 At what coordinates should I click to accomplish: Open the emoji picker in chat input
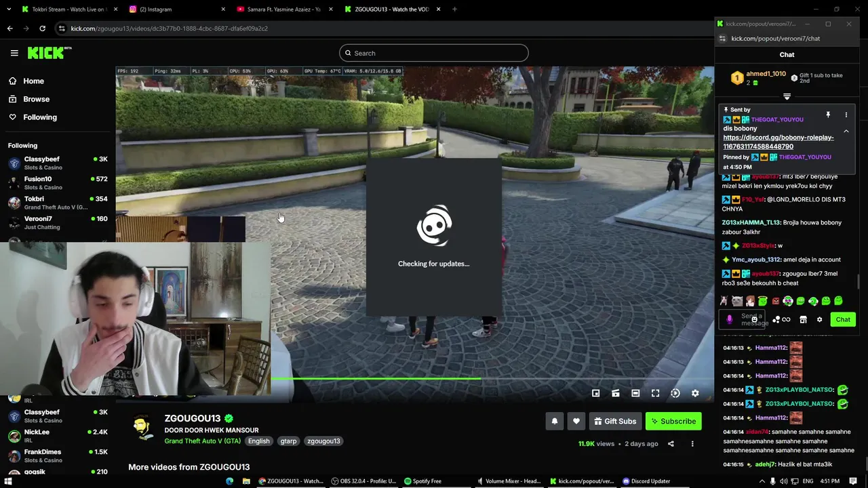coord(754,319)
